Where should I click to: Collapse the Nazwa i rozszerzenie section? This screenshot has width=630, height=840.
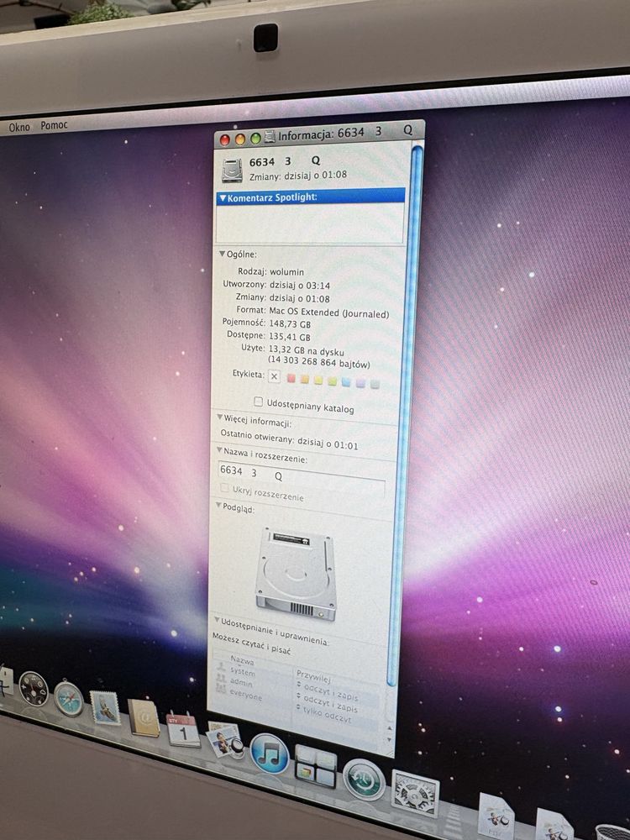(219, 450)
